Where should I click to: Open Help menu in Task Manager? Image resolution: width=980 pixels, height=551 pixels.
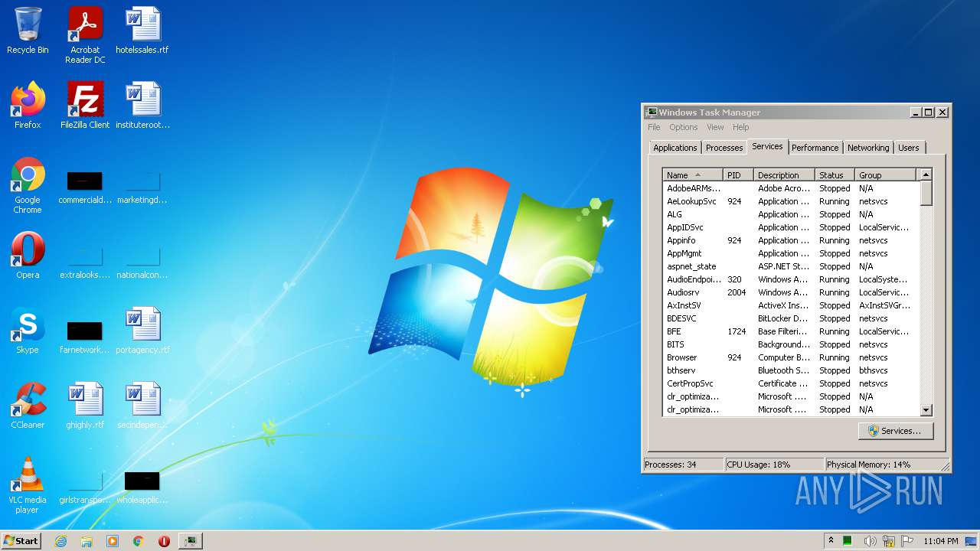coord(740,127)
